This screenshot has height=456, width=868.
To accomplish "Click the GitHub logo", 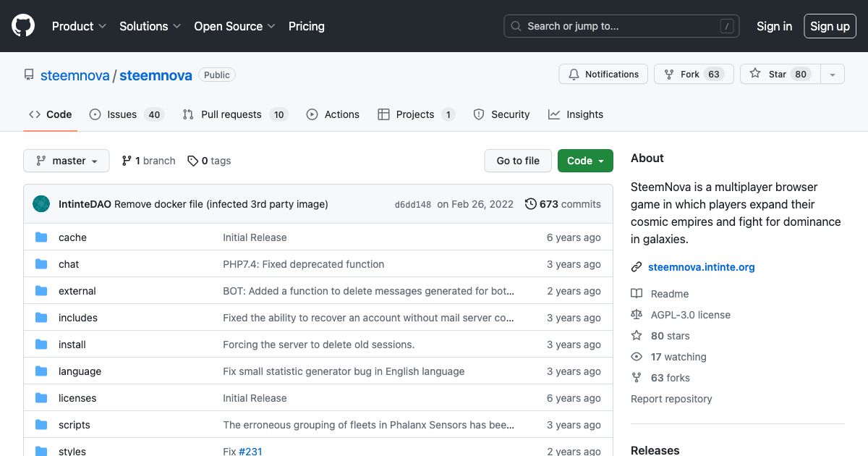I will (x=22, y=25).
